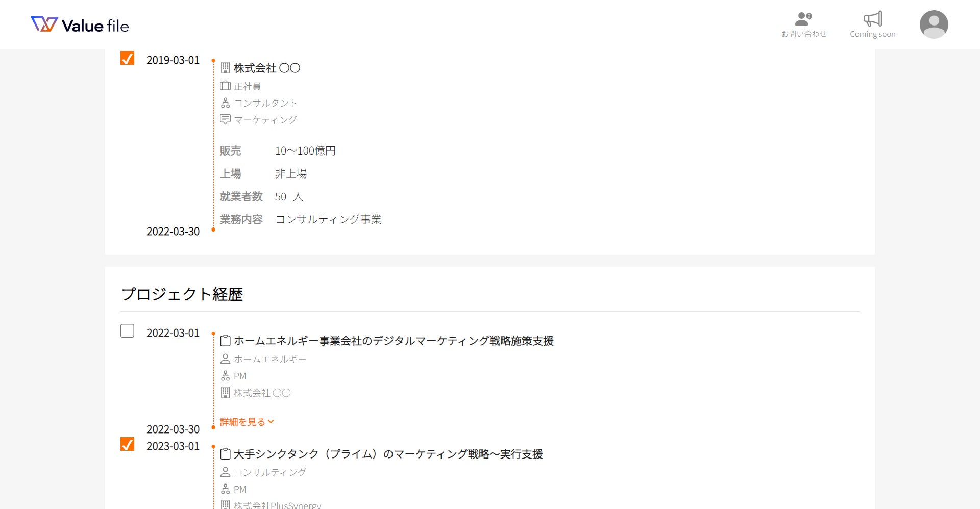
Task: Click the Coming soon megaphone icon
Action: point(873,19)
